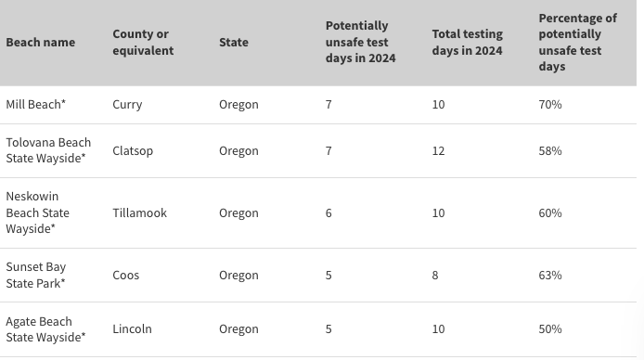This screenshot has width=644, height=360.
Task: Click the 70% percentage cell
Action: pos(550,105)
